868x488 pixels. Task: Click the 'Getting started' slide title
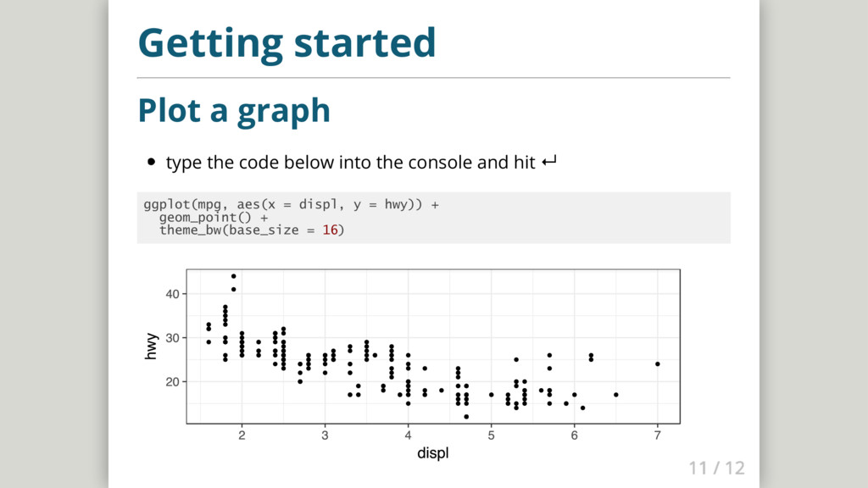287,42
